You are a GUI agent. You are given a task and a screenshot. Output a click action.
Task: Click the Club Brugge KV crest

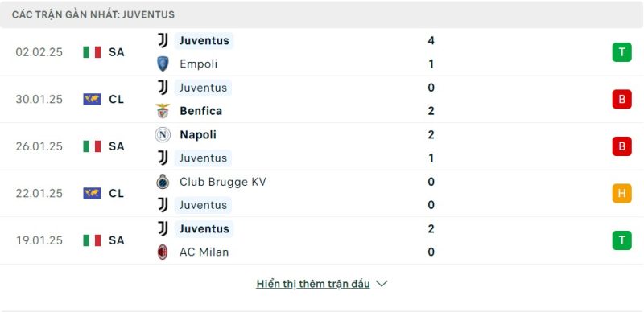pos(163,182)
